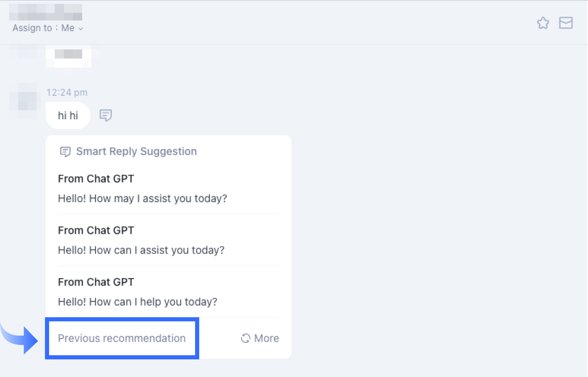Click the 'hi hi' message bubble
This screenshot has height=377, width=588.
68,115
